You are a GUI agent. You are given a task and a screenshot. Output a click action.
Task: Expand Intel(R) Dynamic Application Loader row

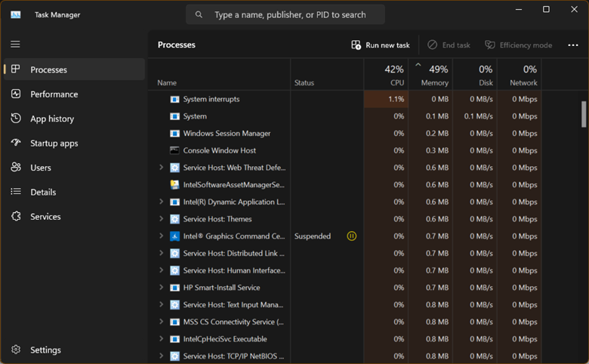[x=161, y=202]
